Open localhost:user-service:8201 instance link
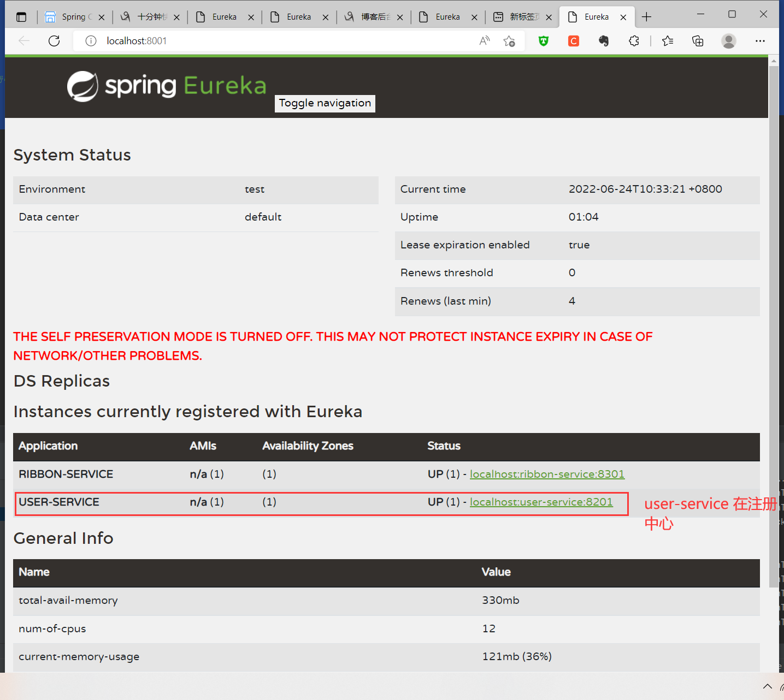The height and width of the screenshot is (700, 784). (541, 502)
